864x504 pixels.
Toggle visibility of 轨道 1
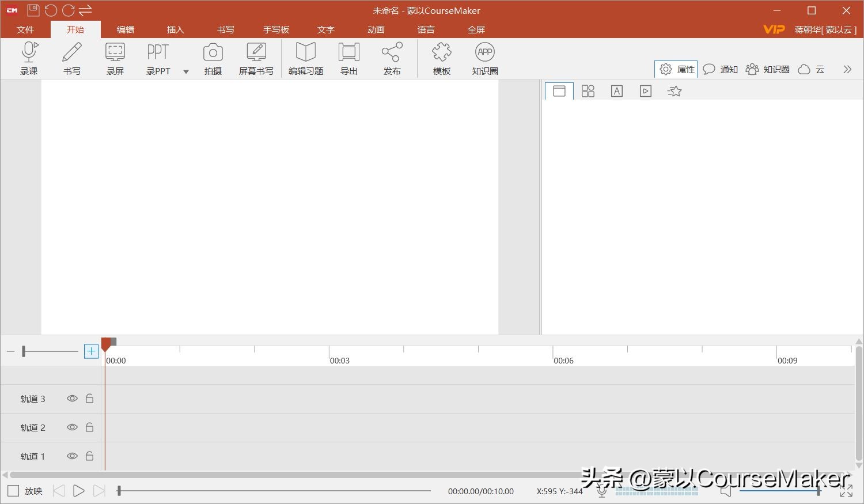coord(72,456)
